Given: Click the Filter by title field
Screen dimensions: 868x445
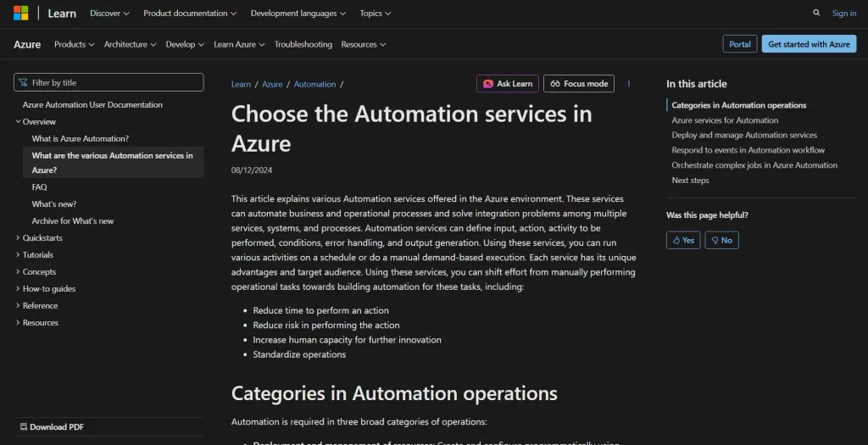Looking at the screenshot, I should click(x=108, y=82).
